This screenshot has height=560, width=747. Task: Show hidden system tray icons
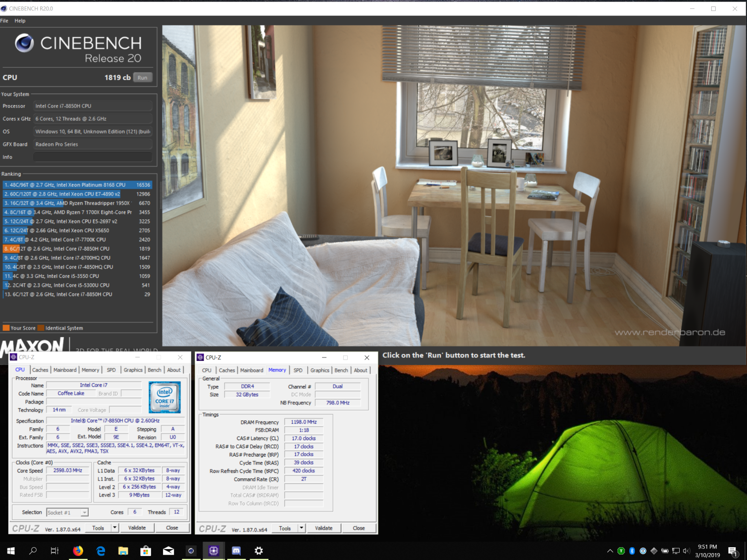[x=610, y=551]
